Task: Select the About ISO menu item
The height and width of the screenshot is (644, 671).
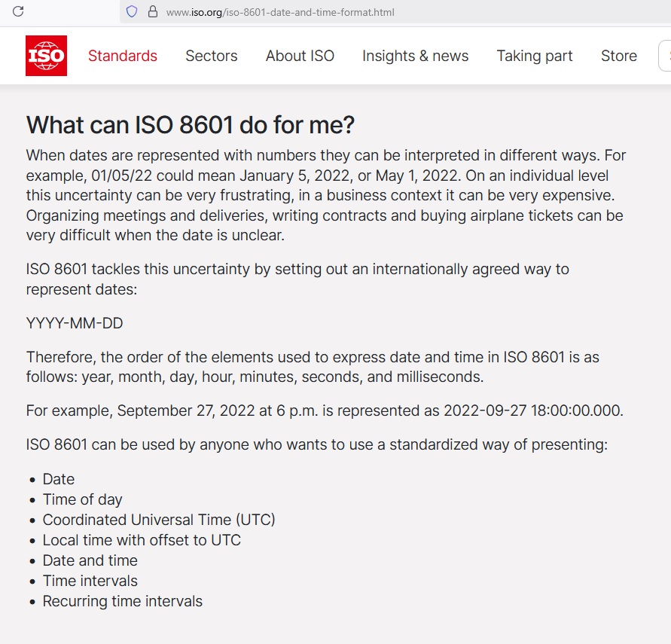Action: (300, 56)
